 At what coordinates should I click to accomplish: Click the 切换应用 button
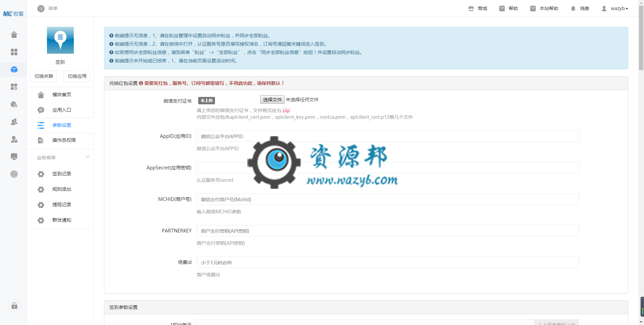click(77, 76)
